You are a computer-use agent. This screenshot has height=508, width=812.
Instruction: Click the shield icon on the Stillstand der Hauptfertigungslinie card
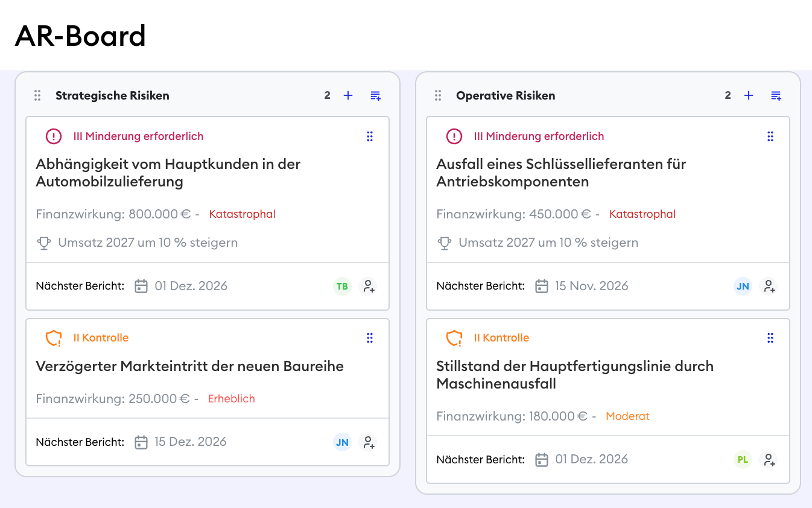[454, 338]
